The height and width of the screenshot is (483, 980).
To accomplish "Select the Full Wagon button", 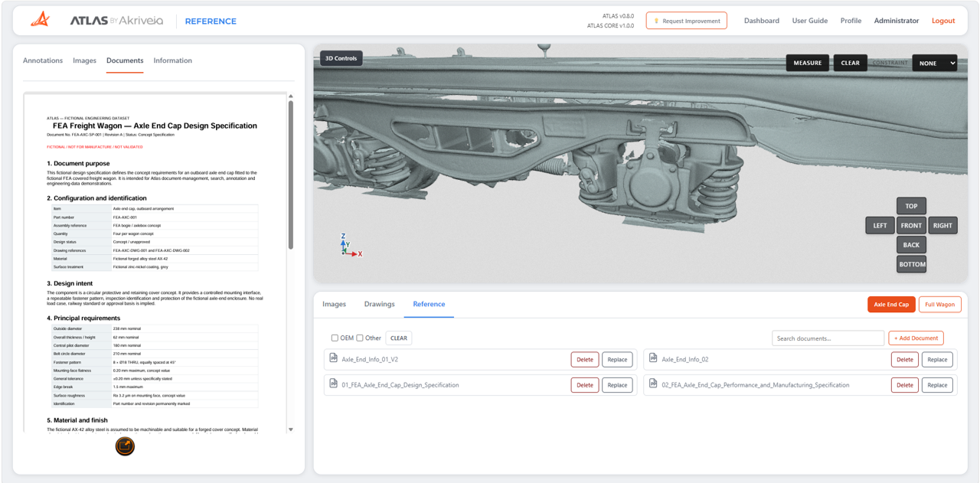I will [939, 304].
